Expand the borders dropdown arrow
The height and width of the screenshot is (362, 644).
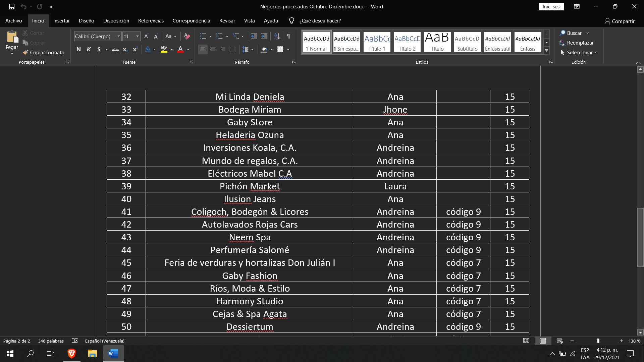click(288, 50)
